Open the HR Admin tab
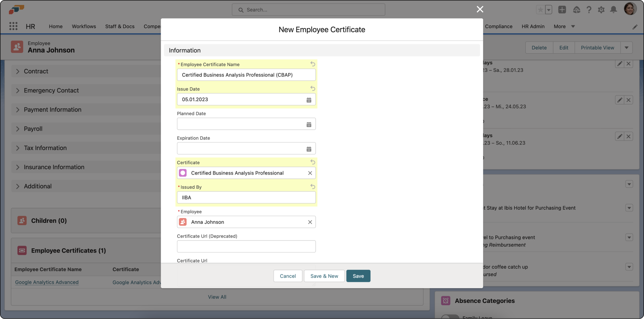Image resolution: width=644 pixels, height=319 pixels. 533,26
